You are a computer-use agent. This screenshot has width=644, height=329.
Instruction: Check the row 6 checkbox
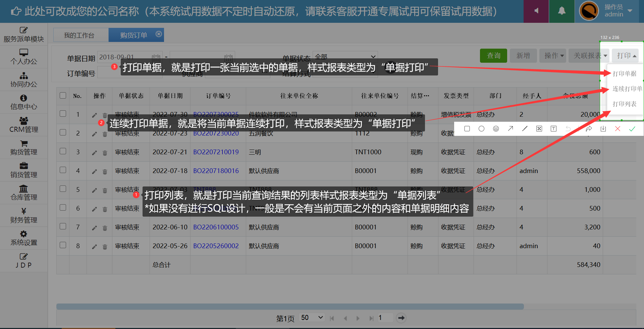tap(63, 207)
